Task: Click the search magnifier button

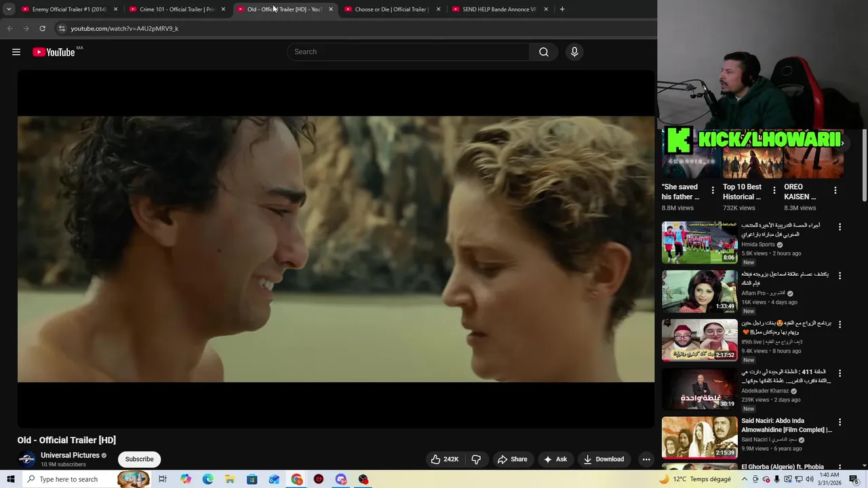Action: tap(543, 52)
